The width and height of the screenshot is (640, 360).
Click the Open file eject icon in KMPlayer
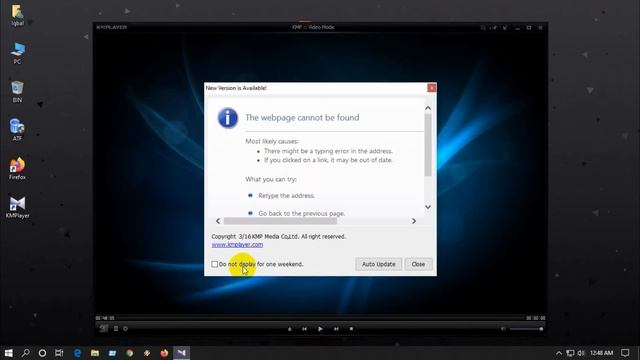pyautogui.click(x=290, y=329)
